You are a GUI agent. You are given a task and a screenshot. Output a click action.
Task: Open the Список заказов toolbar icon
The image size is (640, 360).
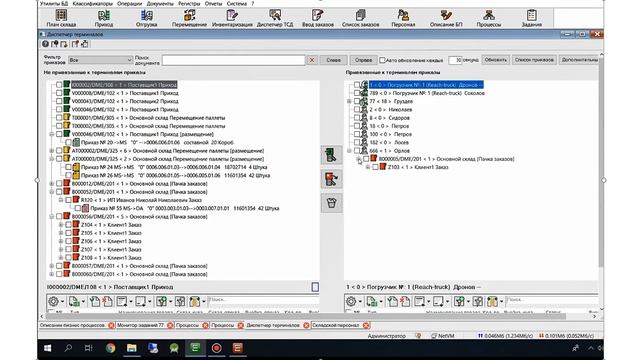coord(360,18)
